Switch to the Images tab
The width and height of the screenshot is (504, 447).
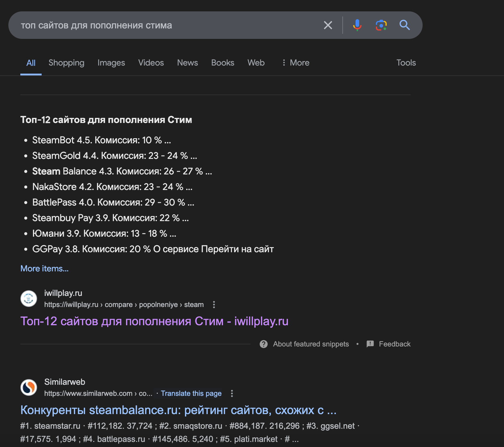pyautogui.click(x=111, y=63)
